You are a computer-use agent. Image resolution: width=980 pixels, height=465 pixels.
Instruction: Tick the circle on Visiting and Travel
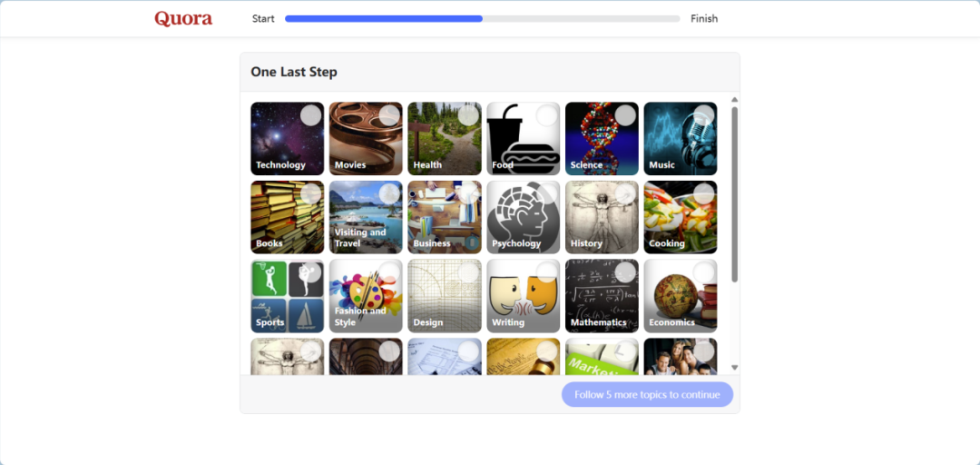389,194
